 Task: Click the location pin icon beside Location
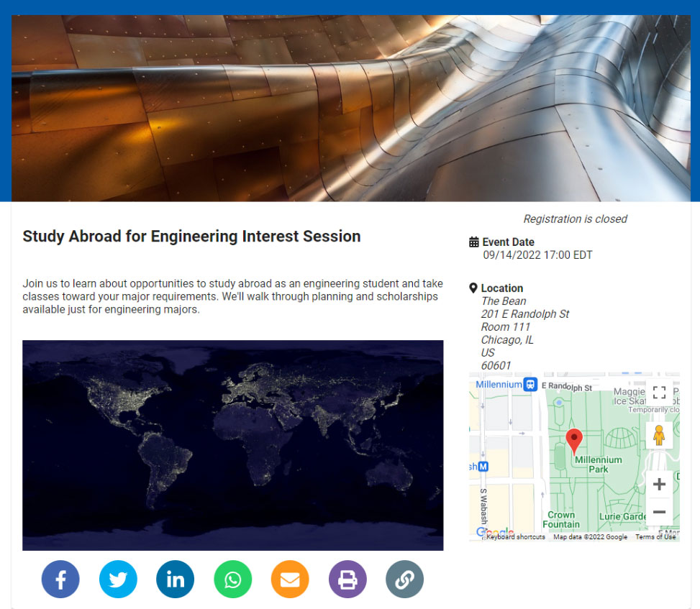[x=473, y=288]
